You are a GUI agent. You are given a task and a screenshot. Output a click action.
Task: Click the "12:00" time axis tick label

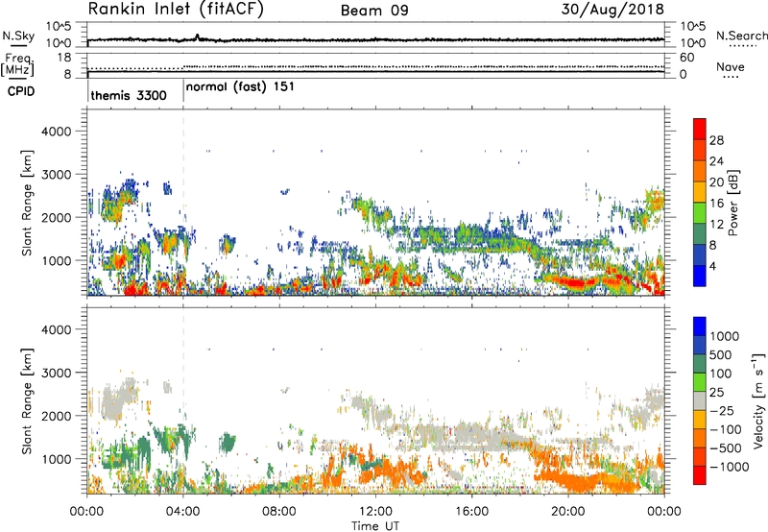coord(375,512)
